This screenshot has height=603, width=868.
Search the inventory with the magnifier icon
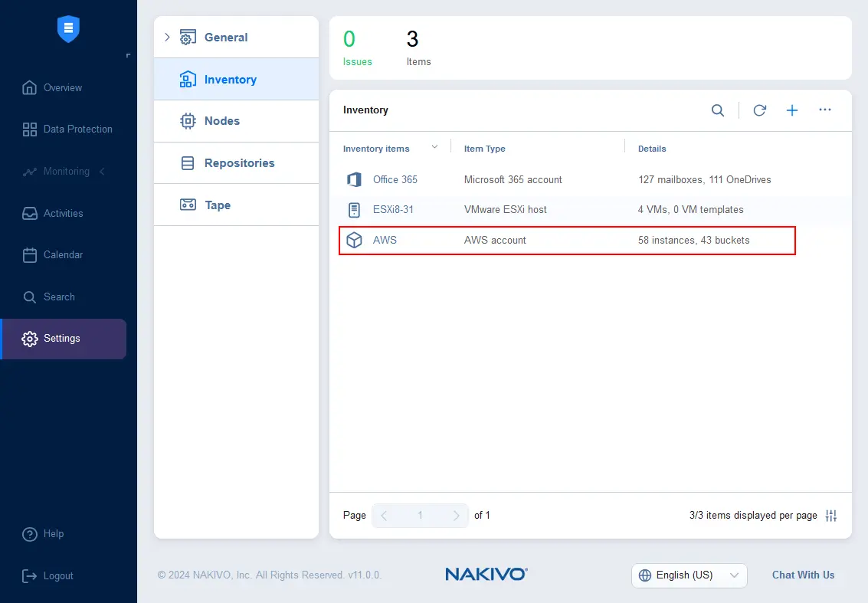pos(717,110)
